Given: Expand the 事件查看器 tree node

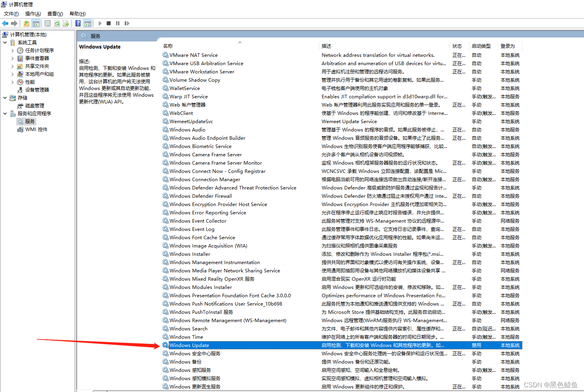Looking at the screenshot, I should point(12,58).
